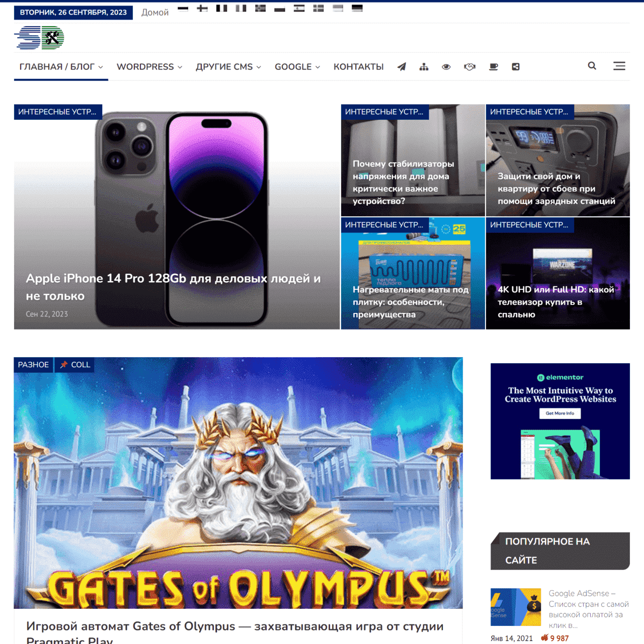The height and width of the screenshot is (644, 644).
Task: Click the Elementor advertisement banner
Action: point(560,421)
